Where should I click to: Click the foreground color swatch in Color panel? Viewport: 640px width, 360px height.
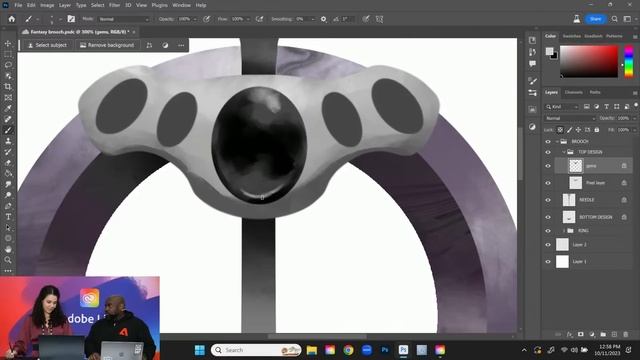tap(549, 51)
